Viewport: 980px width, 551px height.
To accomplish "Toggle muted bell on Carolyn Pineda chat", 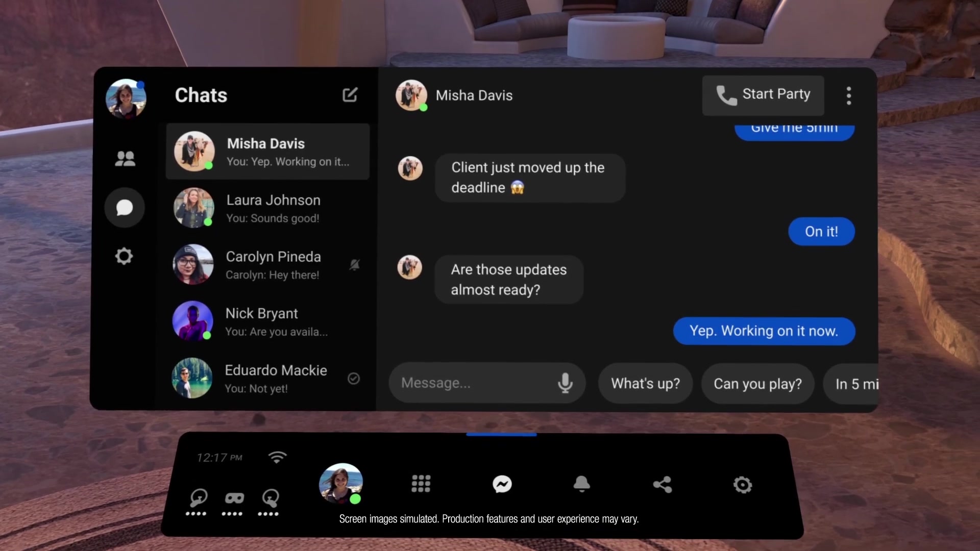I will coord(355,265).
